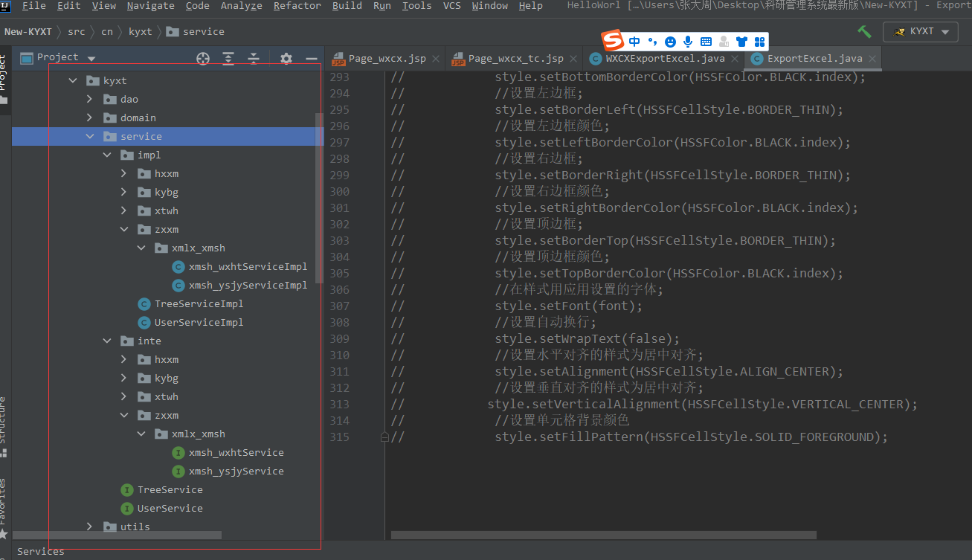Collapse the impl folder
Viewport: 972px width, 560px height.
click(x=107, y=155)
